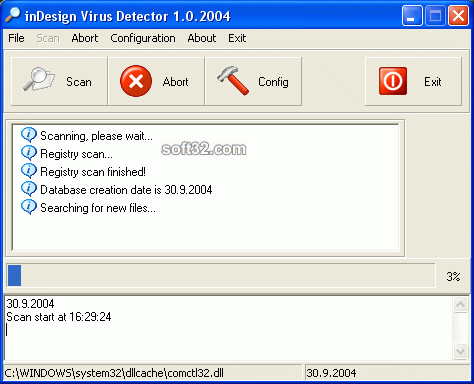Minimize the Virus Detector window
This screenshot has width=474, height=384.
tap(412, 16)
